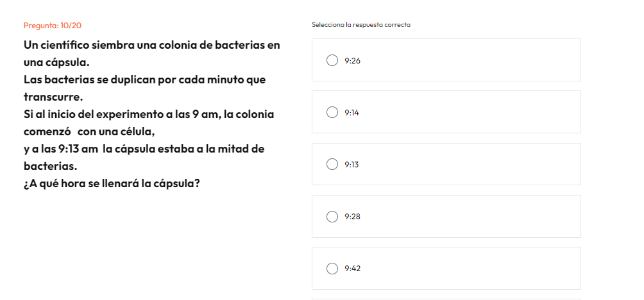Click the 9:28 answer label text
This screenshot has width=644, height=300.
click(352, 217)
